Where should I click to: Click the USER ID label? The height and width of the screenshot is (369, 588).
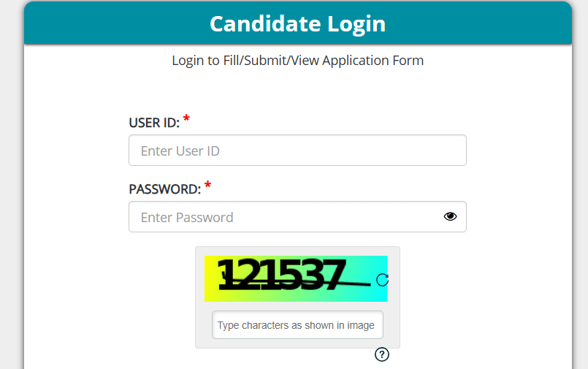coord(153,123)
